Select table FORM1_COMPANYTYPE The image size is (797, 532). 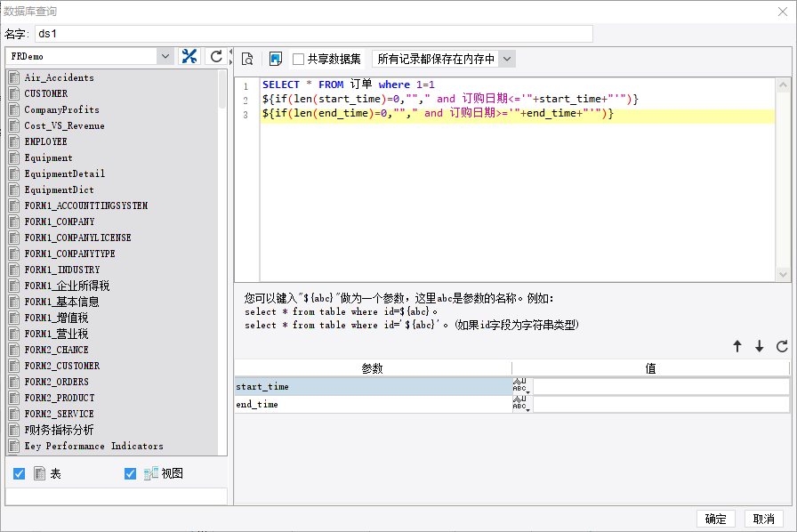(69, 254)
